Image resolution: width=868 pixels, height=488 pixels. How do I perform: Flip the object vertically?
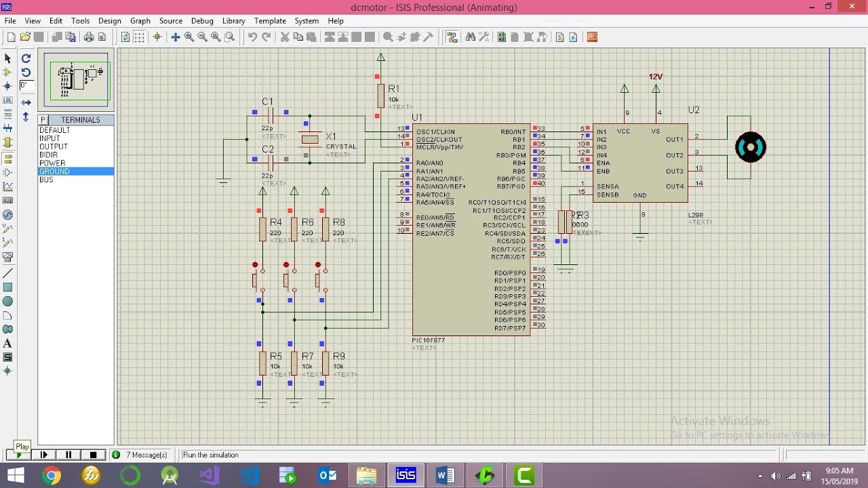click(x=26, y=117)
